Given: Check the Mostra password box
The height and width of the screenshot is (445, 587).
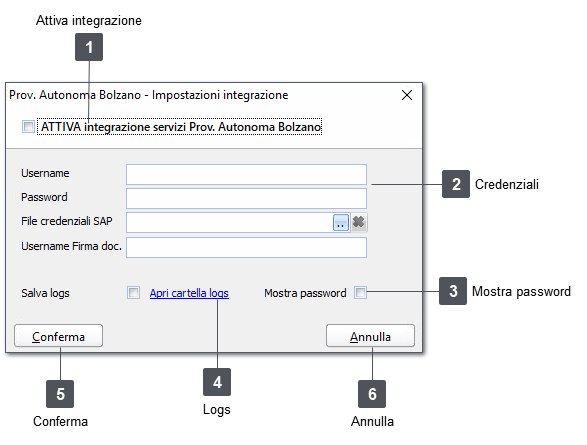Looking at the screenshot, I should (x=361, y=293).
